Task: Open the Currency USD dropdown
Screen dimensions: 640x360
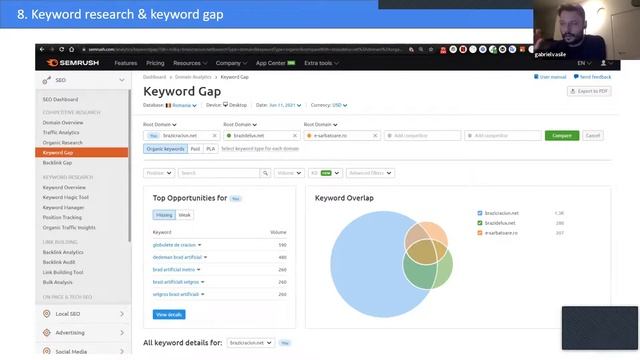Action: 340,105
